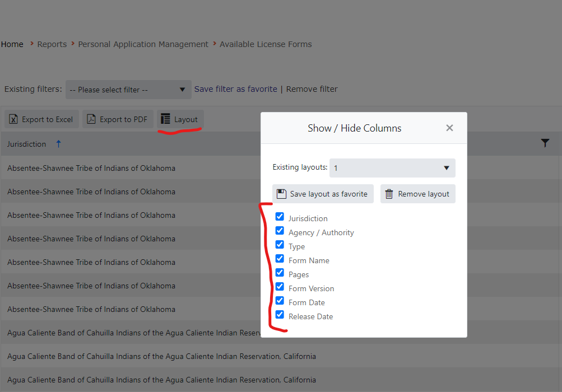Select the first Absentee-Shawnee Tribe row
Screen dimensions: 562x392
pyautogui.click(x=91, y=168)
